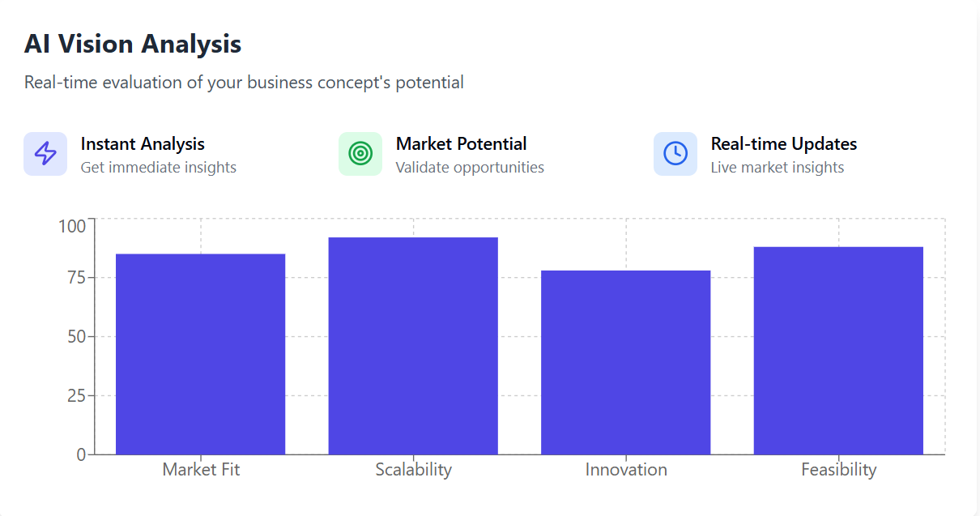Click the Market Potential heading
The width and height of the screenshot is (980, 516).
(x=461, y=144)
